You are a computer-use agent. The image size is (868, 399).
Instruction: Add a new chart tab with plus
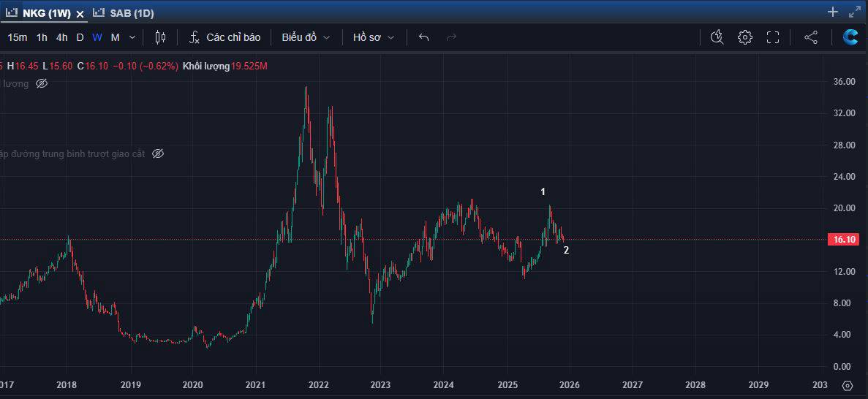[x=832, y=12]
